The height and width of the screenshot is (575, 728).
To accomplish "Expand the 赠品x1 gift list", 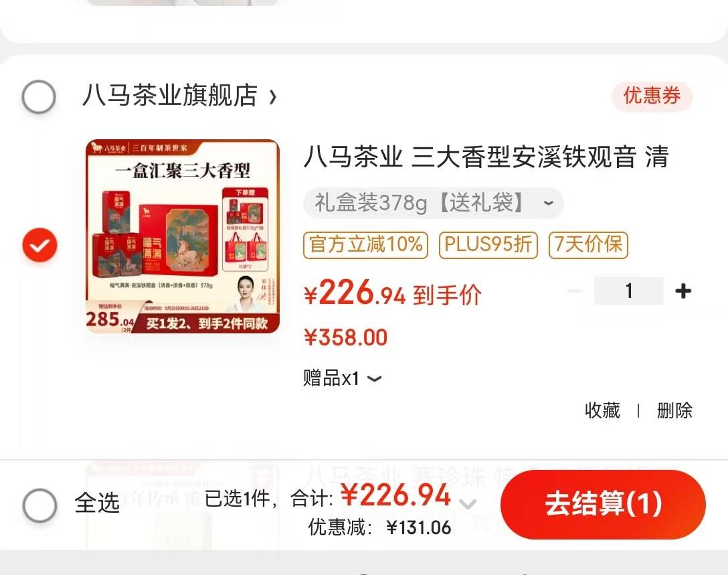I will (x=342, y=378).
